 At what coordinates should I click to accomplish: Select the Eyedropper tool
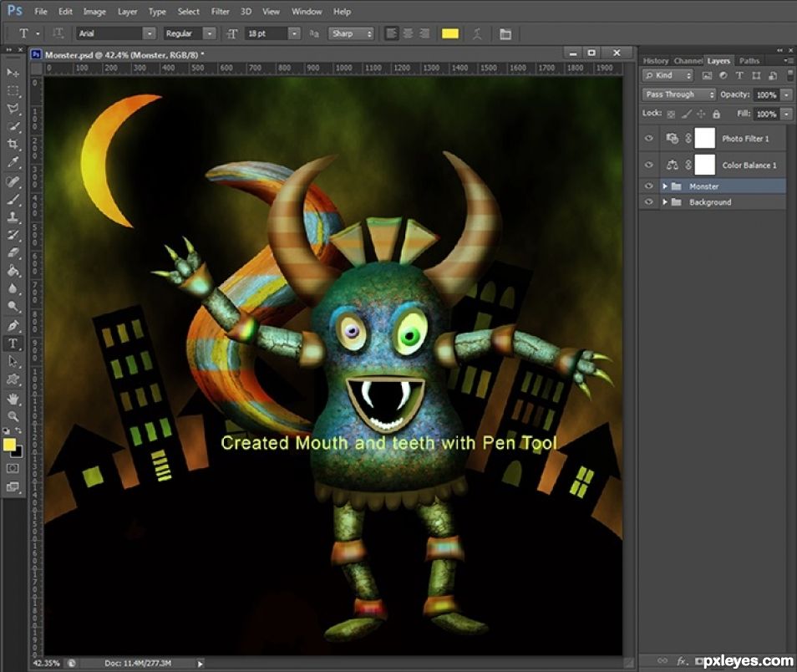[13, 163]
